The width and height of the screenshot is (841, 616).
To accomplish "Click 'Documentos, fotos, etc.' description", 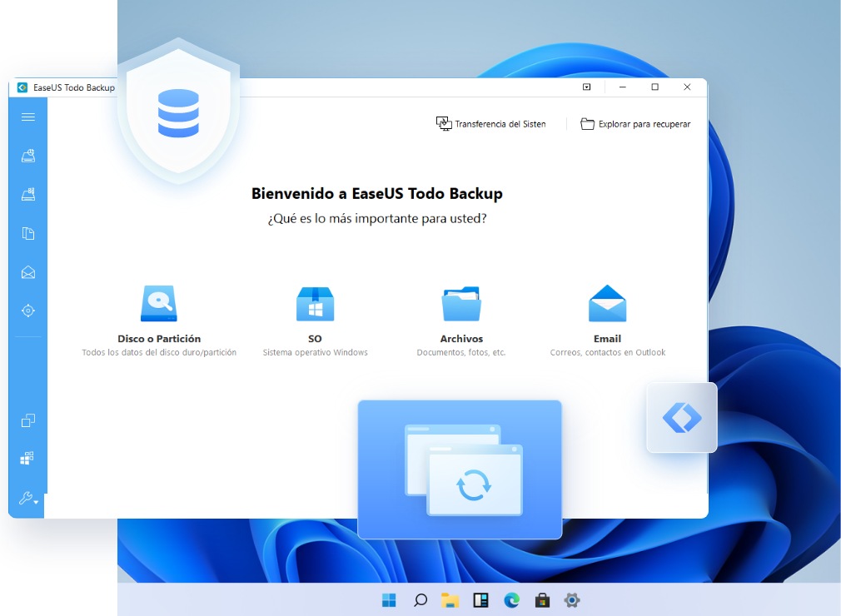I will [x=461, y=352].
